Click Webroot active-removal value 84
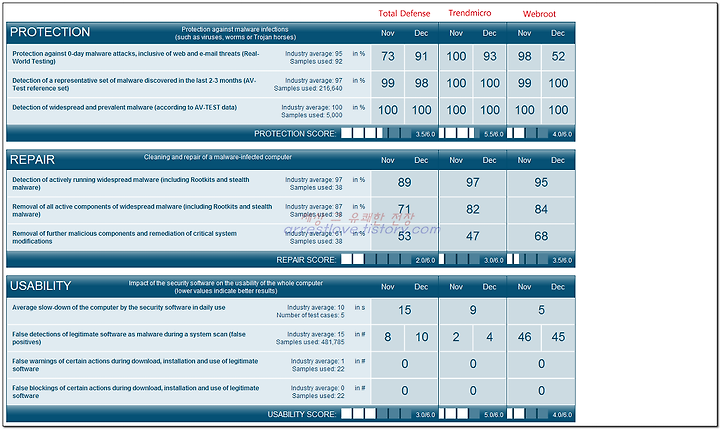Screen dimensions: 720x429 pos(541,209)
